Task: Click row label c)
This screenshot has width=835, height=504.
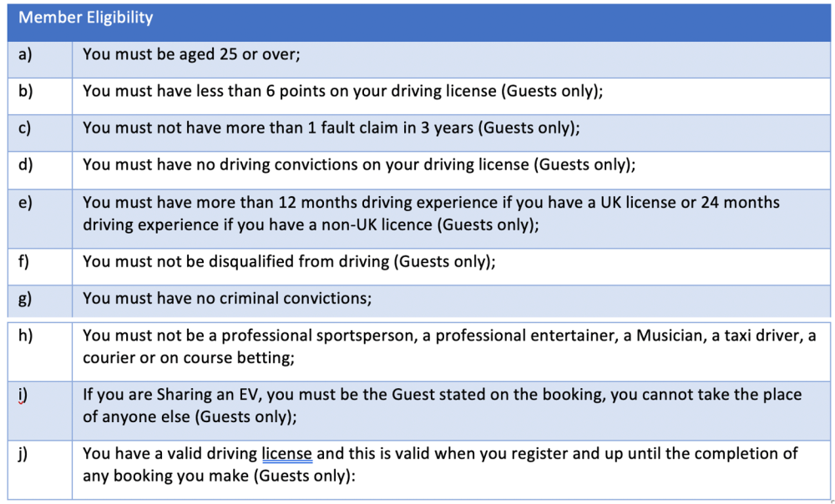Action: (x=24, y=128)
